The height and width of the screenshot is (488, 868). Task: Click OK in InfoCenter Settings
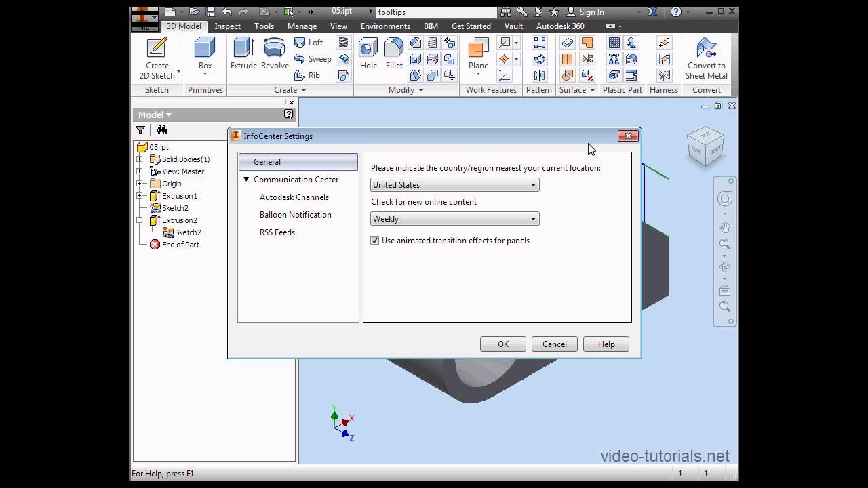click(x=503, y=344)
